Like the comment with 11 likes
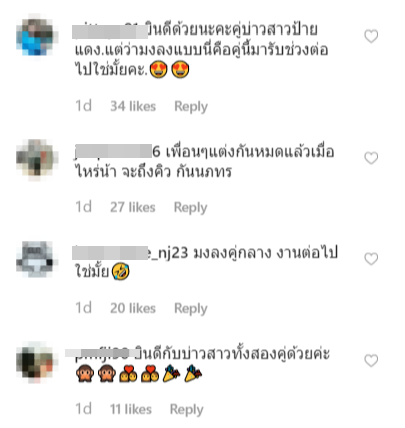The width and height of the screenshot is (405, 428). 371,361
